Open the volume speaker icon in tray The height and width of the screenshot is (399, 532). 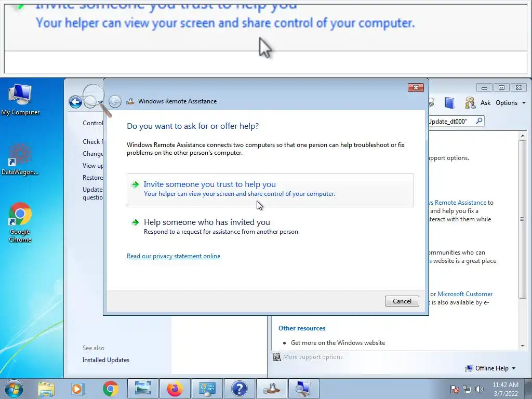click(x=480, y=389)
